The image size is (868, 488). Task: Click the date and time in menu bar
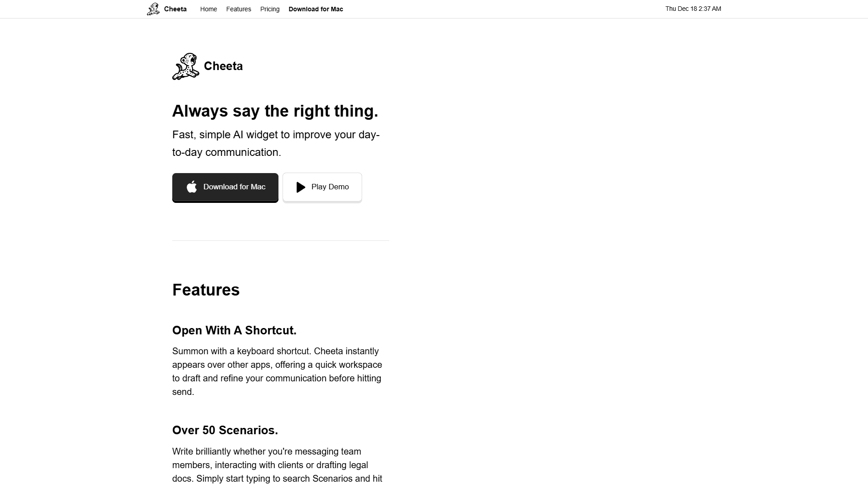693,9
